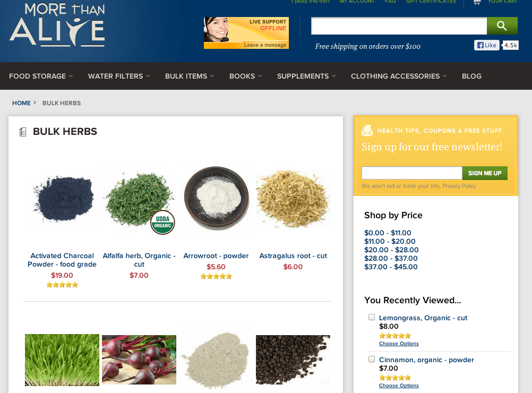The height and width of the screenshot is (393, 532).
Task: Open the shopping cart icon
Action: click(x=477, y=2)
